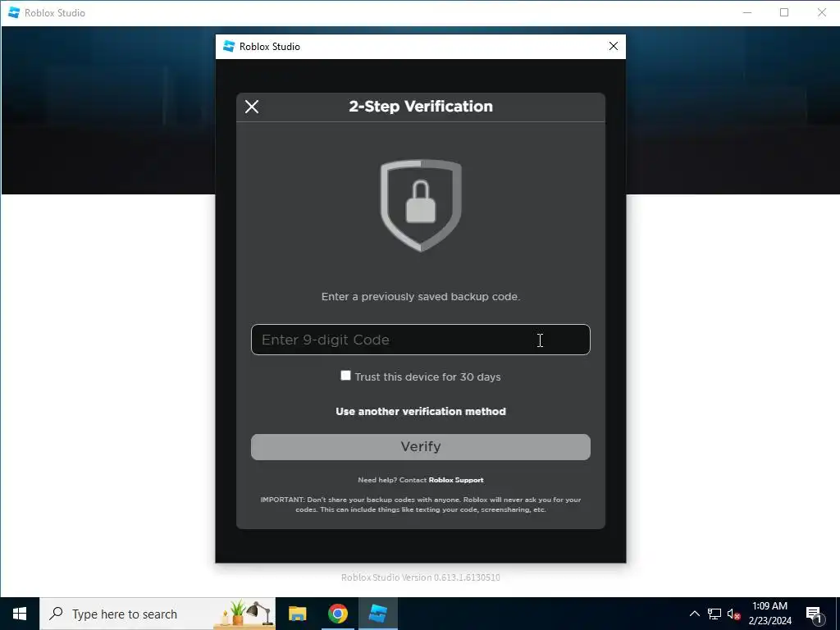Select the Roblox Studio taskbar icon
Viewport: 840px width, 630px height.
tap(378, 614)
